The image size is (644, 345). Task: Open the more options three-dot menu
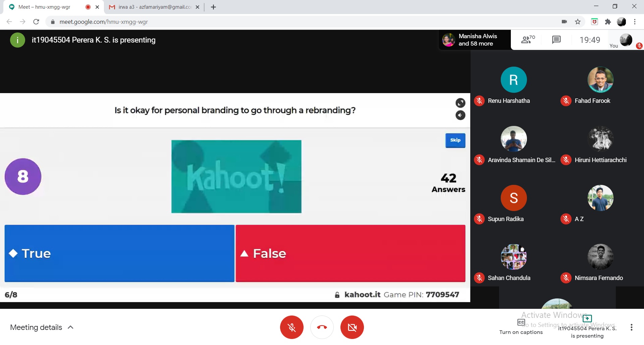pos(631,327)
